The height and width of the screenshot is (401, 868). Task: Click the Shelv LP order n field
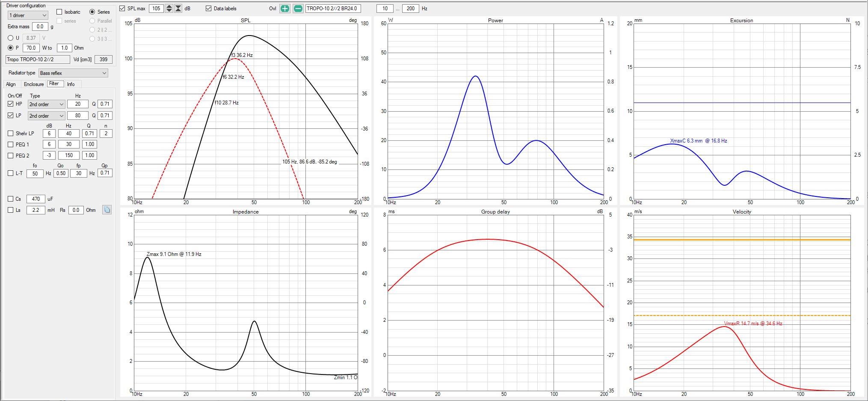coord(106,134)
